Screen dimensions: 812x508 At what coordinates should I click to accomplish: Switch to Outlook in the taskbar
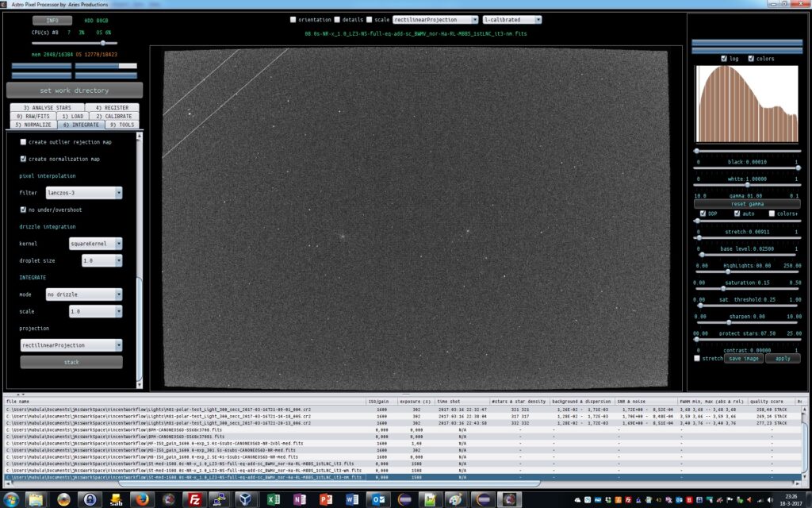pyautogui.click(x=379, y=499)
